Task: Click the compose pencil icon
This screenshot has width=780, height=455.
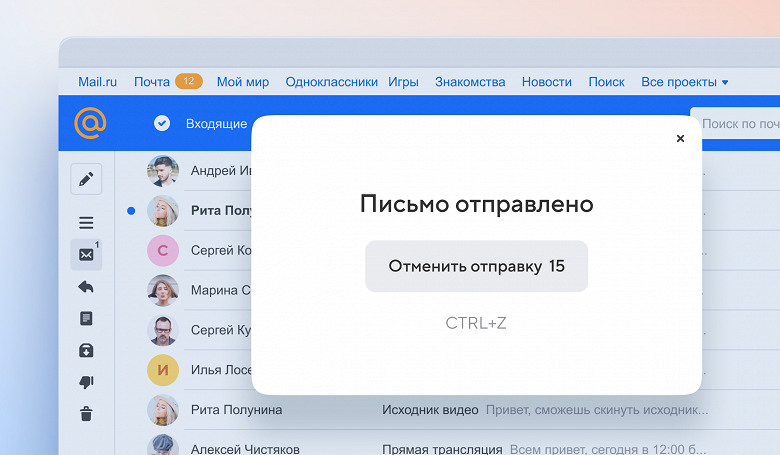Action: point(86,179)
